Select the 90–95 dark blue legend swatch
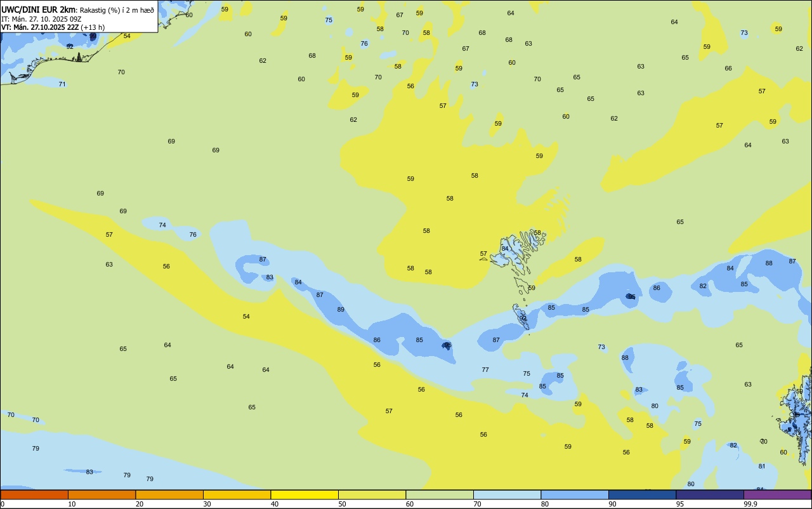 pos(642,494)
